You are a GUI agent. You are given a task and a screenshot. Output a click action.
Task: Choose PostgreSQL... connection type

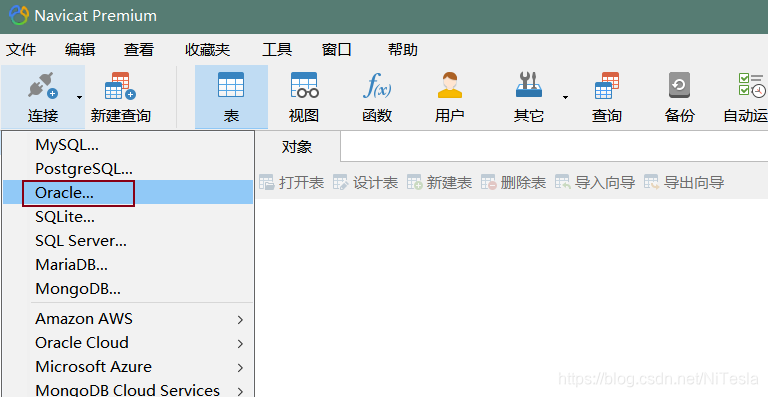[128, 168]
